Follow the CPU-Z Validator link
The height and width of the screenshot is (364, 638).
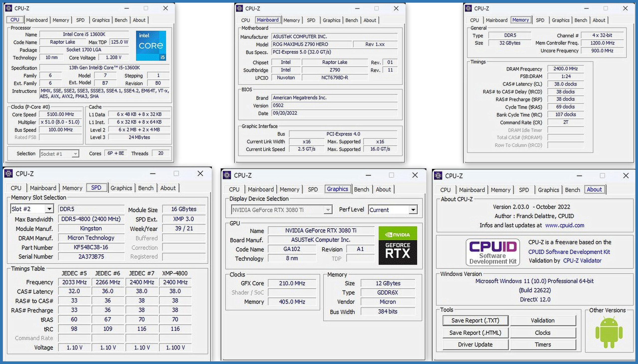[x=582, y=261]
